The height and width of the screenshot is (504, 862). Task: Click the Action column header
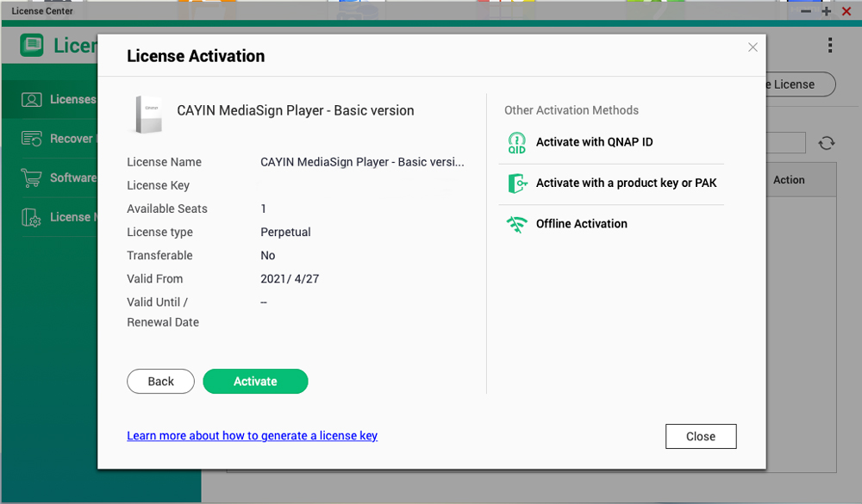789,180
